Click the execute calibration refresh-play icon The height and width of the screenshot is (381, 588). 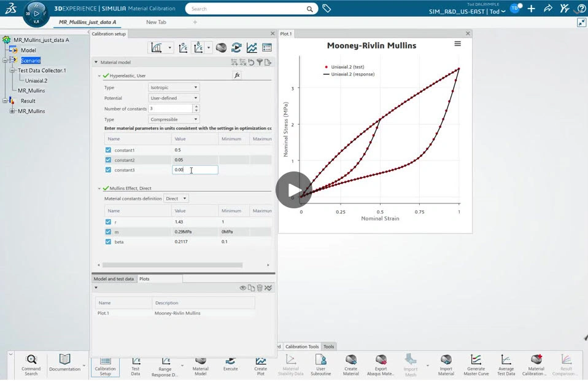click(x=237, y=48)
